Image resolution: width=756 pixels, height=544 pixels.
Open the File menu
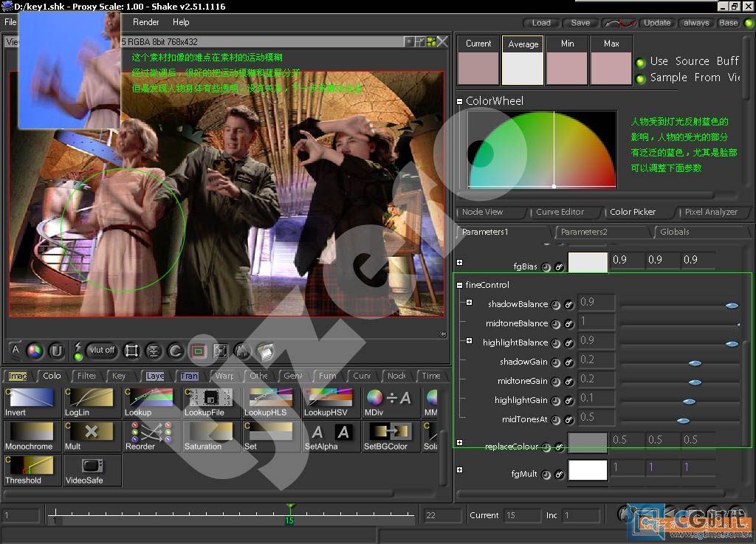[10, 22]
